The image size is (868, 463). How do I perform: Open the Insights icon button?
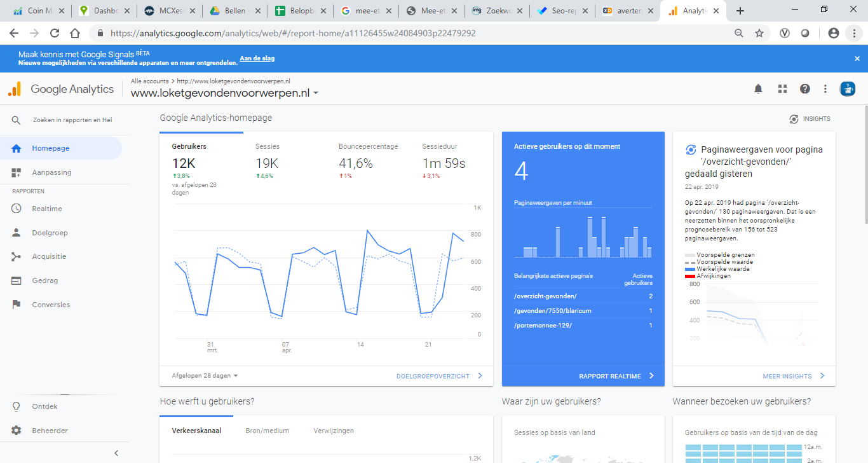(810, 119)
